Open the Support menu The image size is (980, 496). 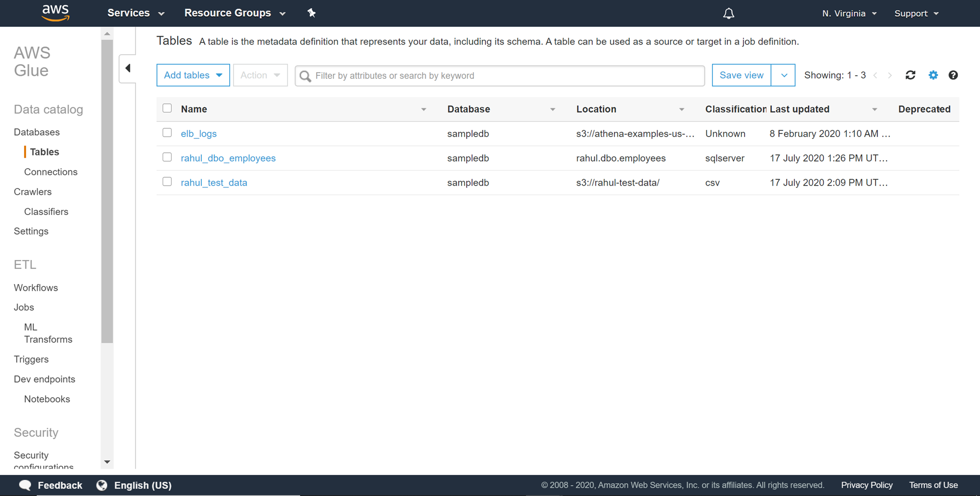click(917, 13)
